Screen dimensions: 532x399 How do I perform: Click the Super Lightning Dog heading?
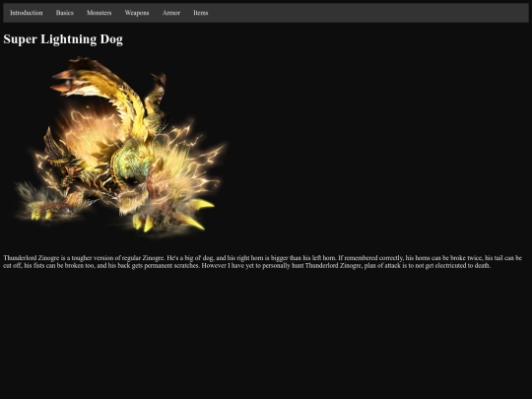(63, 39)
